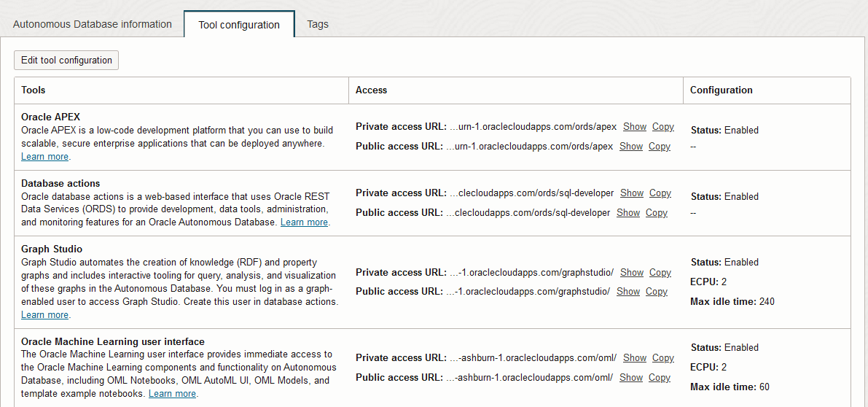Switch to the Tags tab

pyautogui.click(x=318, y=24)
